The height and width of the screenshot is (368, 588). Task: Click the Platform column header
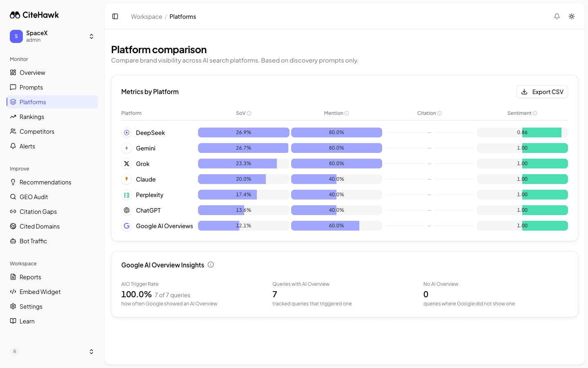[131, 113]
